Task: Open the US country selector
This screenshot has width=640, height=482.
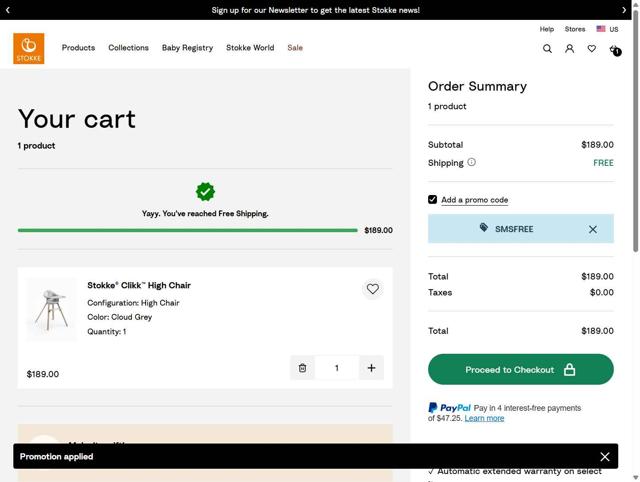Action: tap(606, 30)
